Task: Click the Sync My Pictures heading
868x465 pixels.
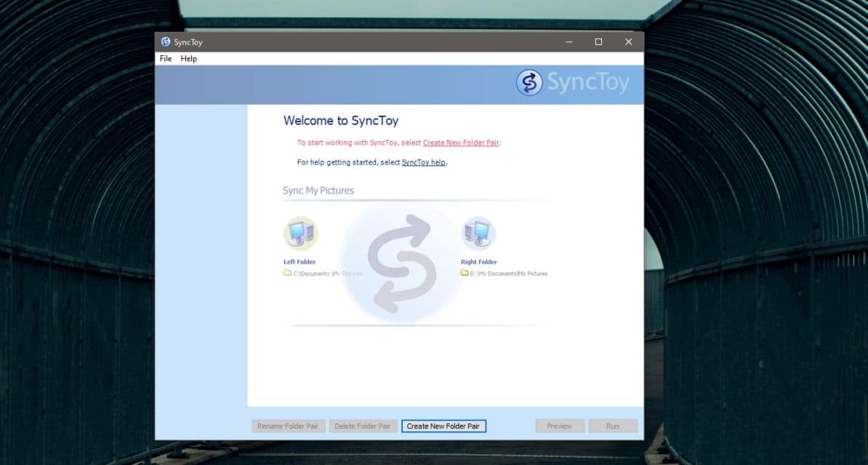Action: click(318, 191)
